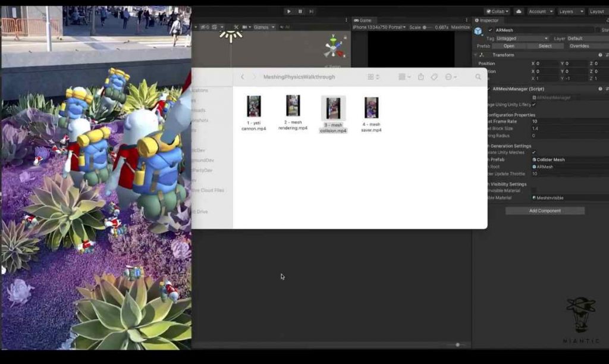Viewport: 609px width, 364px height.
Task: Go forward in the Finder window
Action: pos(255,77)
